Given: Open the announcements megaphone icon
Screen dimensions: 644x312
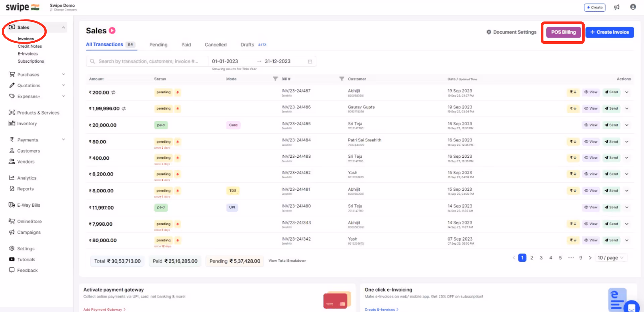Looking at the screenshot, I should (616, 7).
